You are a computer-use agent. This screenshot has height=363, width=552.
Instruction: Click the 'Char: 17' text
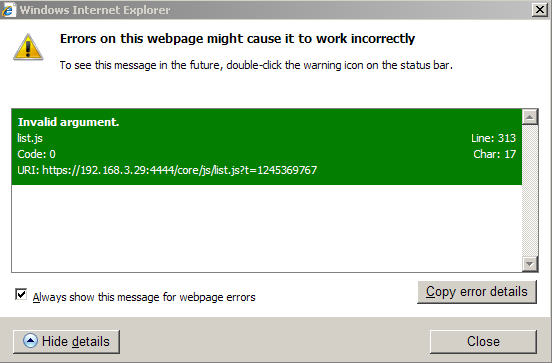point(495,154)
